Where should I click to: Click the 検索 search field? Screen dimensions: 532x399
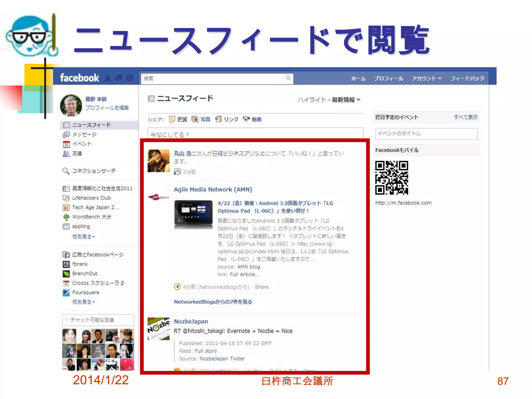pyautogui.click(x=212, y=78)
